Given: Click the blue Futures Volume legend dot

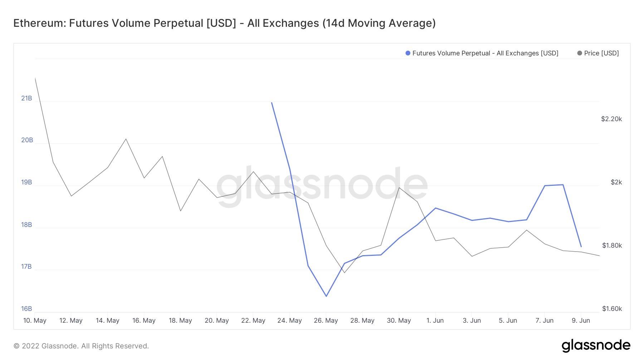Looking at the screenshot, I should point(408,53).
